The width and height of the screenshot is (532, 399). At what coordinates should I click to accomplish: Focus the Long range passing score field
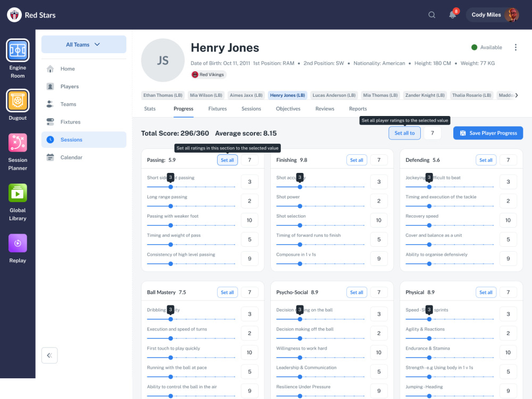[x=250, y=201]
